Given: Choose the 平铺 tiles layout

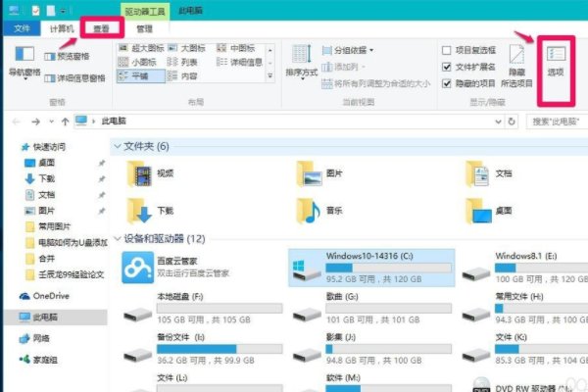Looking at the screenshot, I should point(141,75).
